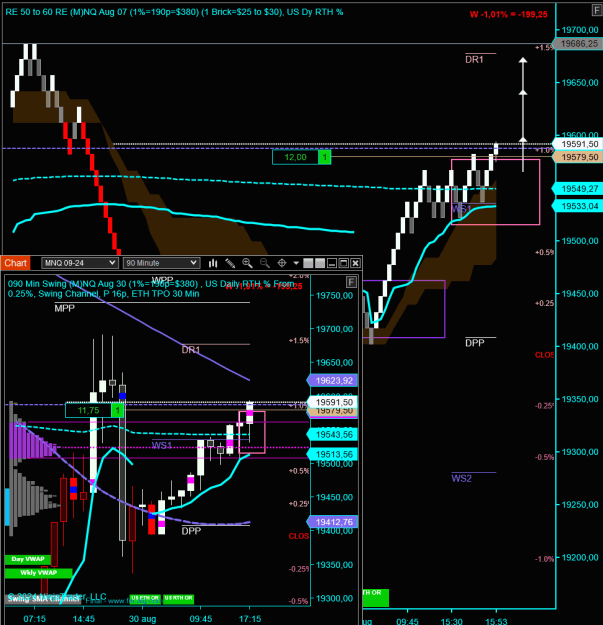
Task: Click the 15:53 time label on main axis
Action: pos(496,621)
